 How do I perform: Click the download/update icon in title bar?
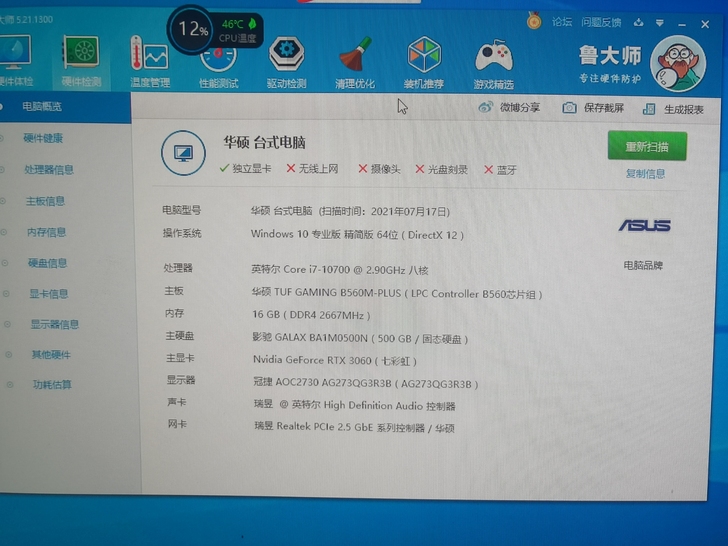[x=638, y=22]
